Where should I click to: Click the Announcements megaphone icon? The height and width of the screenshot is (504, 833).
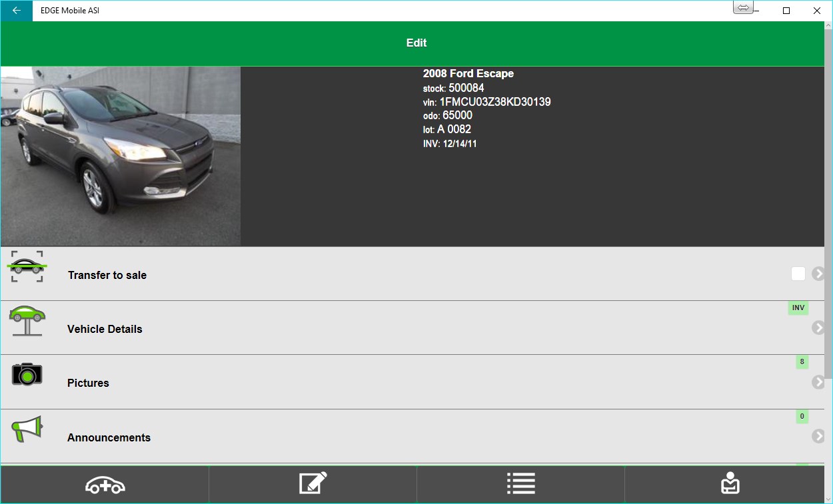pyautogui.click(x=27, y=429)
